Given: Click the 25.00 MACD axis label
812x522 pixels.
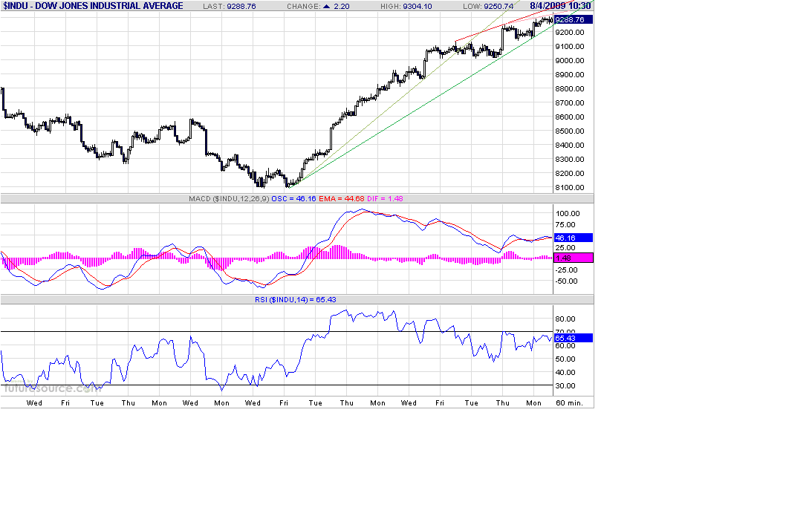Looking at the screenshot, I should tap(565, 248).
